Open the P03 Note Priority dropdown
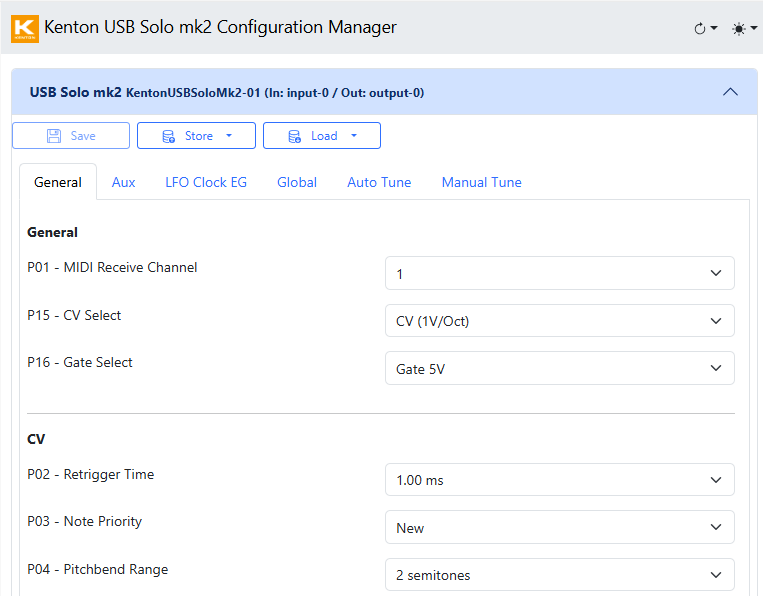The height and width of the screenshot is (596, 763). click(559, 527)
